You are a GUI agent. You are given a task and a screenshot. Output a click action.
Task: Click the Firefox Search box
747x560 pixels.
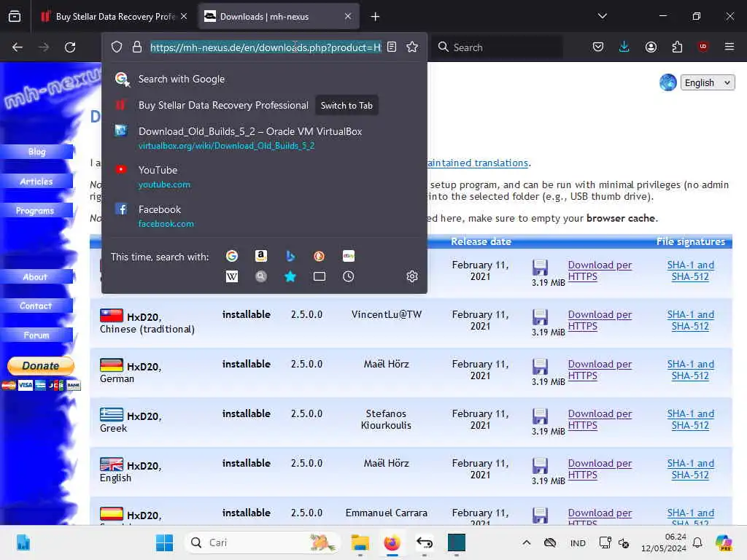point(498,47)
